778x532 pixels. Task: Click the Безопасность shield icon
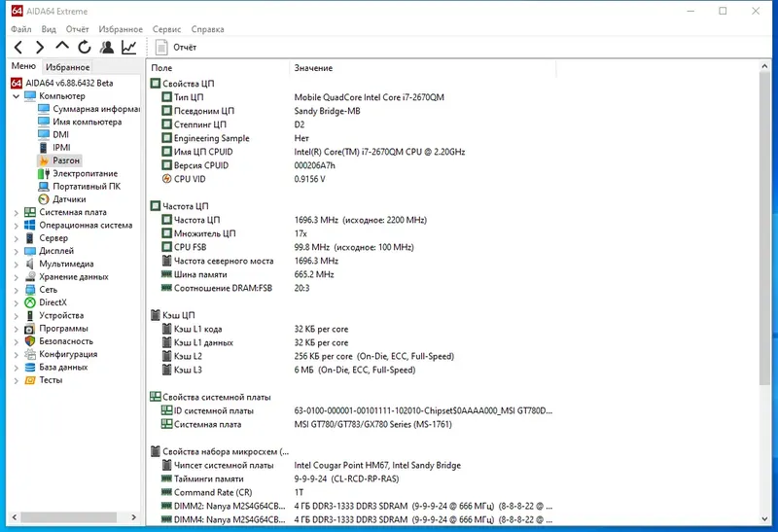(30, 341)
